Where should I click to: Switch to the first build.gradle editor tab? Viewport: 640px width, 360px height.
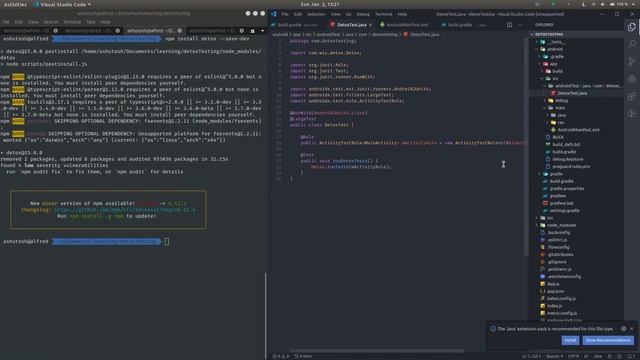coord(297,25)
